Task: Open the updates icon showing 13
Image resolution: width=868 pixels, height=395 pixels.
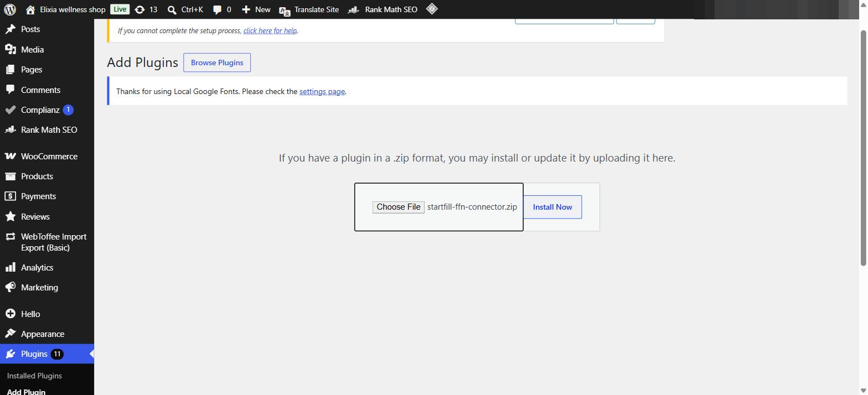Action: [139, 9]
